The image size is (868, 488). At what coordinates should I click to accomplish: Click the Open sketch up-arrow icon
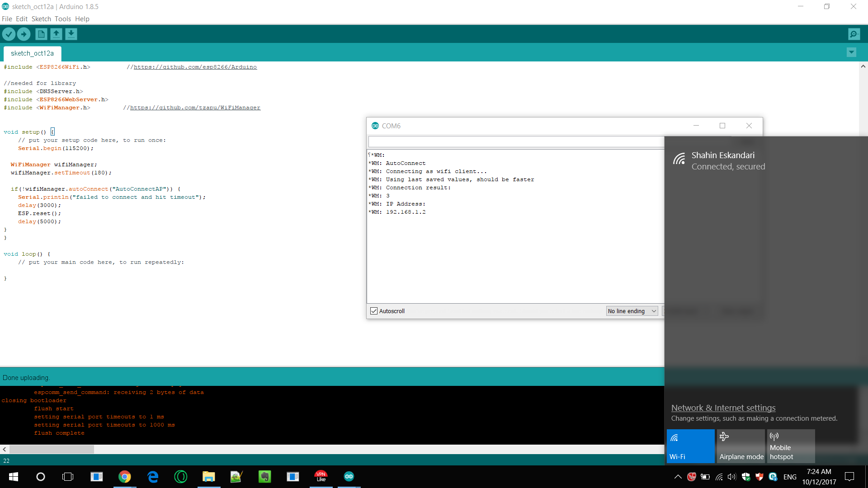(x=56, y=34)
